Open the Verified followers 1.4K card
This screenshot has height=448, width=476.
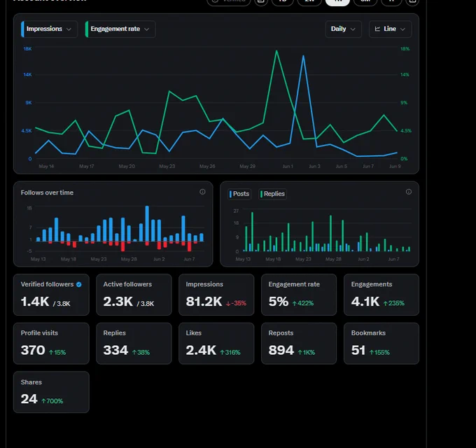click(x=51, y=295)
